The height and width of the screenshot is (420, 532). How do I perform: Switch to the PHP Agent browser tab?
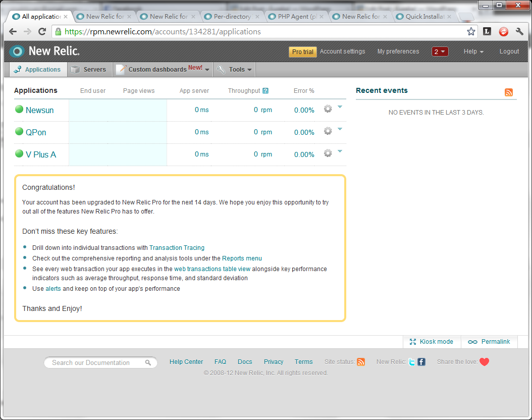297,16
